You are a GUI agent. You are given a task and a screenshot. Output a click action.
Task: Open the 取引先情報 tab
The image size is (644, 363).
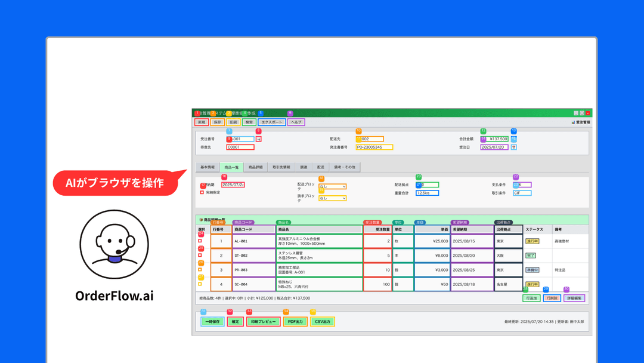(x=281, y=167)
